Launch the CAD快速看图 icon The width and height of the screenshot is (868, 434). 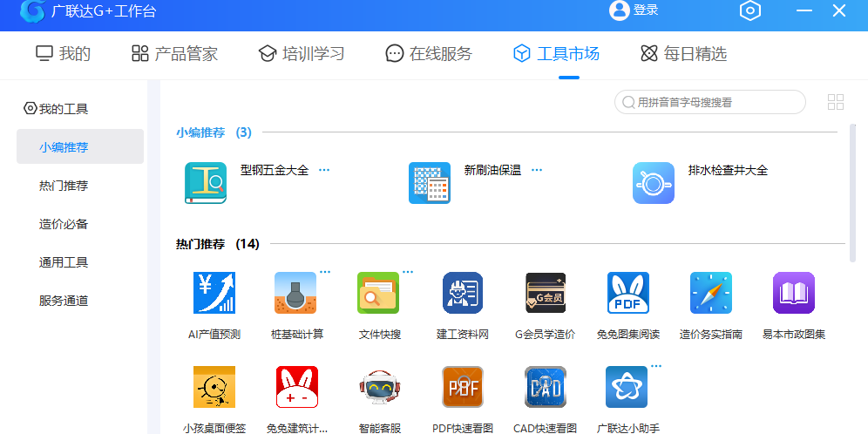pos(546,387)
